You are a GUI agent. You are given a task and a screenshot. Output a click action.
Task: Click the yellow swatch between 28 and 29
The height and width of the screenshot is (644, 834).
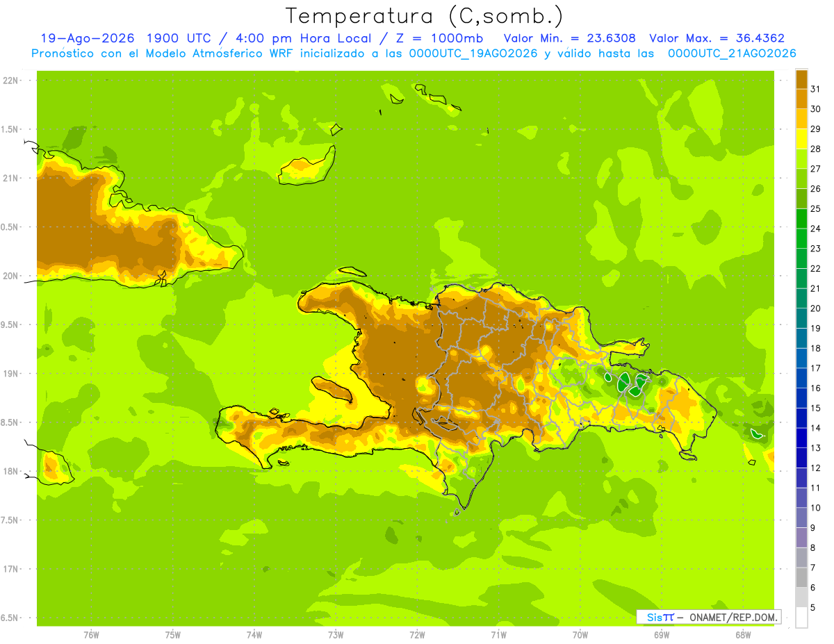[x=801, y=138]
